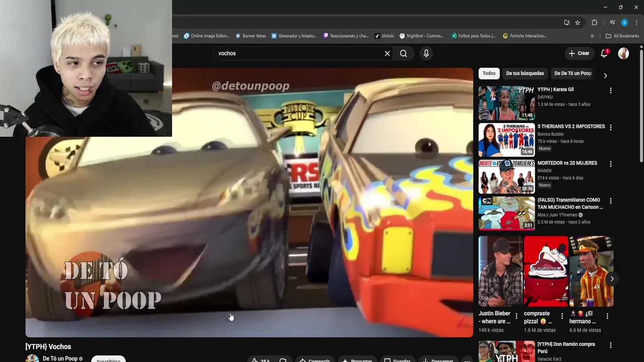Open options for MORTEDOR video

pos(611,164)
